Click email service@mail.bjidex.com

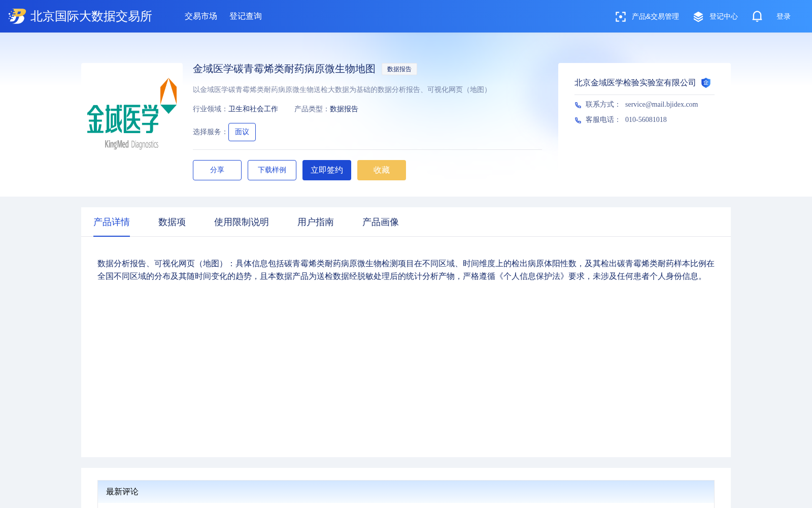tap(661, 105)
